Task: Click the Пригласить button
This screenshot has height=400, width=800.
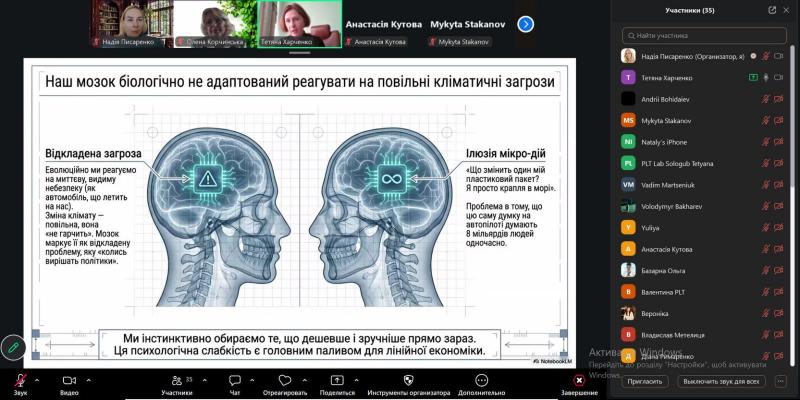Action: click(x=645, y=381)
